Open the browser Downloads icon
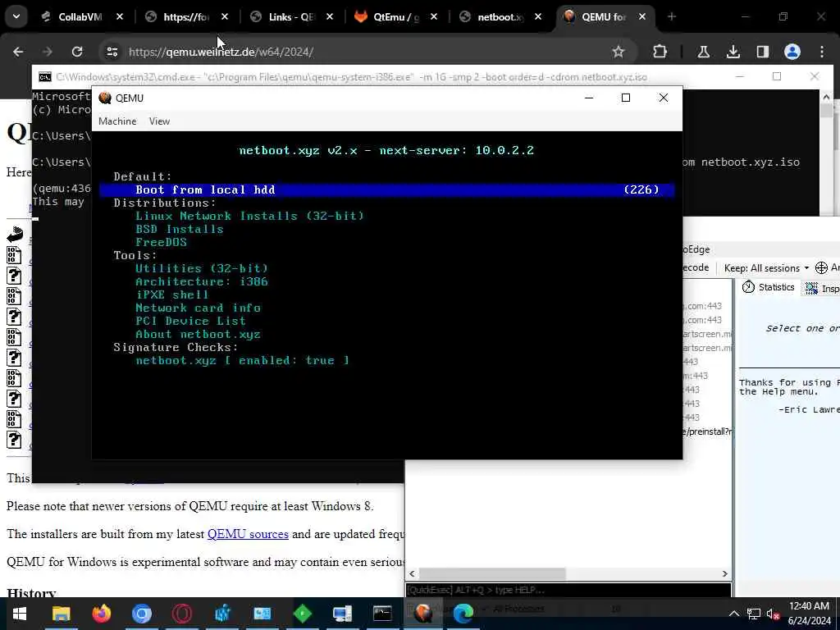The height and width of the screenshot is (630, 840). tap(733, 52)
